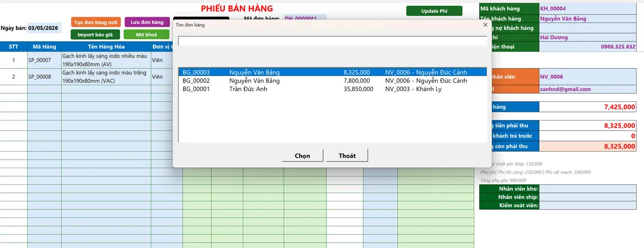Click email cell canhnd@gmail.com
Image resolution: width=644 pixels, height=248 pixels.
(x=588, y=89)
